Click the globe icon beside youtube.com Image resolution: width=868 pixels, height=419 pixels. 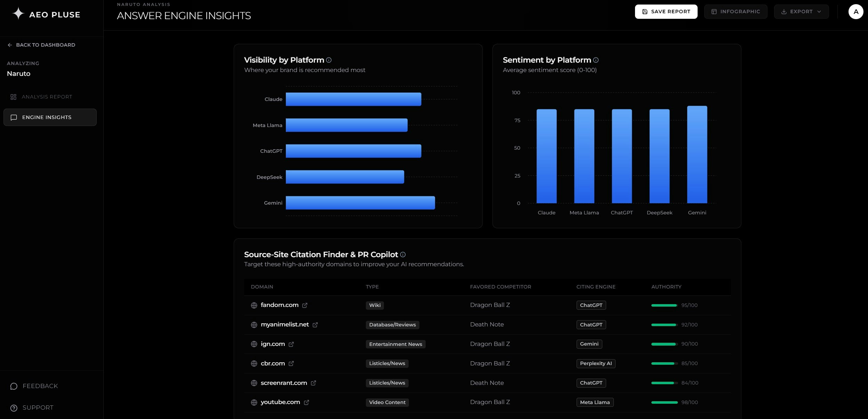tap(254, 402)
